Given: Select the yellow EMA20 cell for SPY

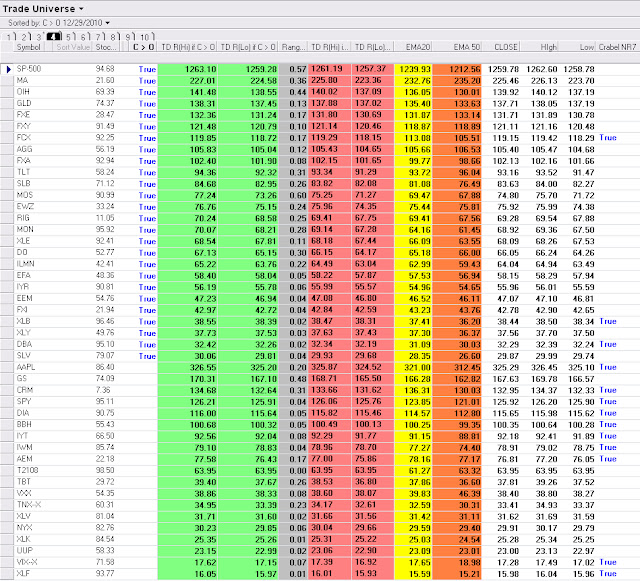Looking at the screenshot, I should [x=413, y=402].
